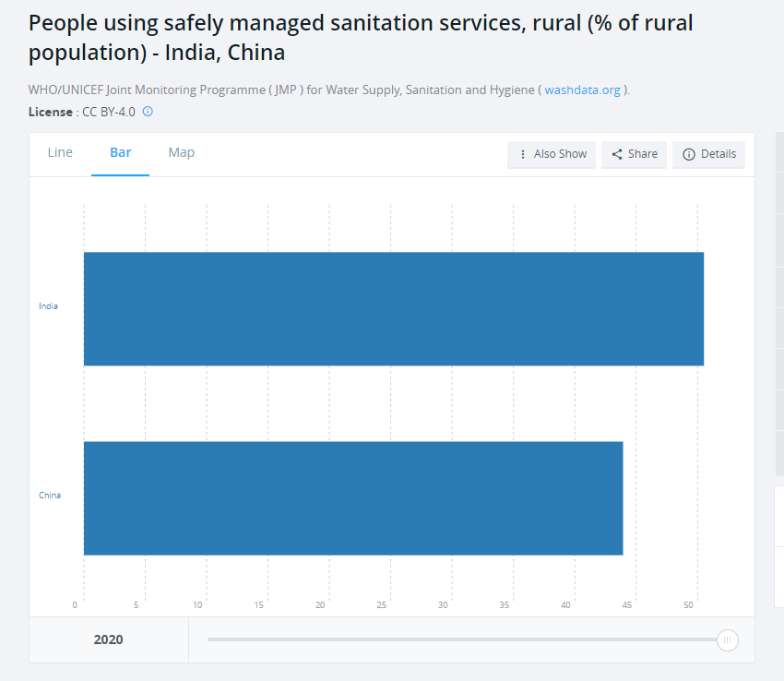Click the 2020 year display box
Image resolution: width=784 pixels, height=681 pixels.
point(109,640)
